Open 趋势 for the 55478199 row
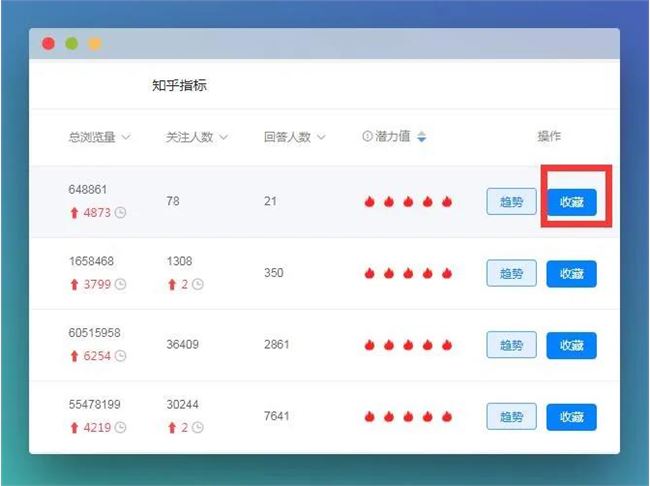The height and width of the screenshot is (486, 650). [x=512, y=416]
